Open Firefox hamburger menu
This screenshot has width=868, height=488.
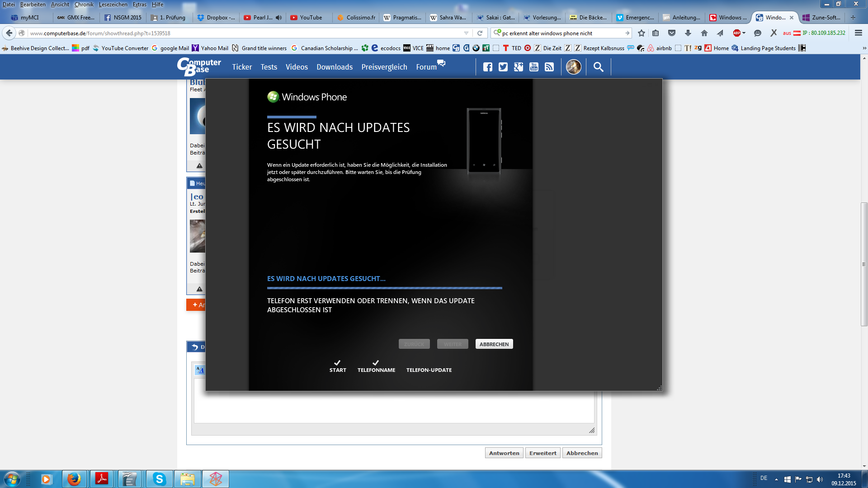(858, 33)
